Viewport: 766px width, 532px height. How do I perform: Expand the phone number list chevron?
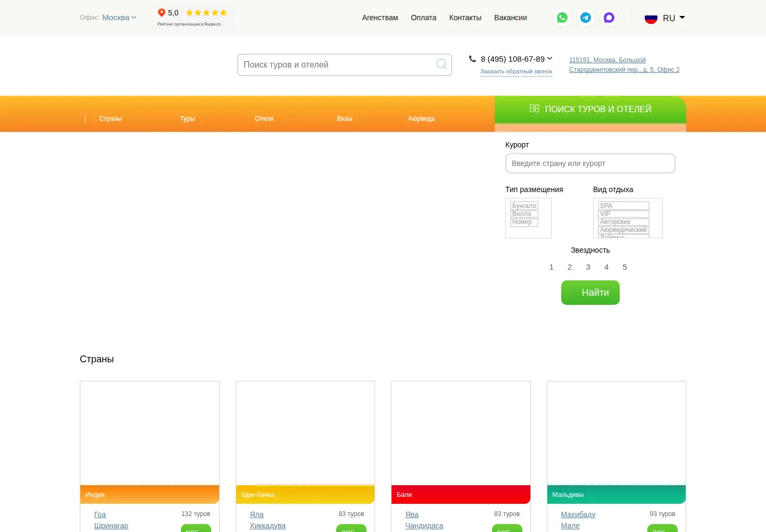[549, 59]
